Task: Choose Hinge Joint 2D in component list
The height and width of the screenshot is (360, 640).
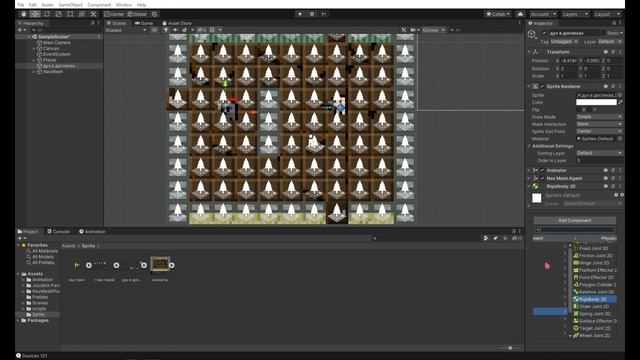Action: [595, 263]
